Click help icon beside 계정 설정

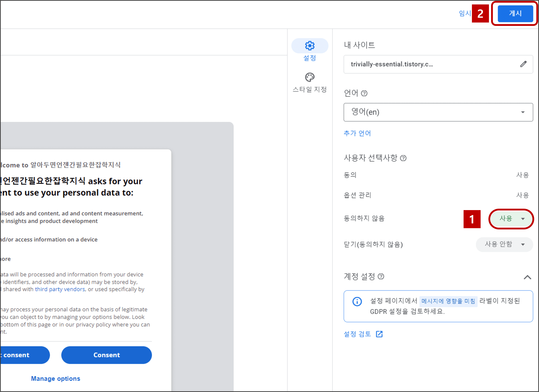(381, 277)
